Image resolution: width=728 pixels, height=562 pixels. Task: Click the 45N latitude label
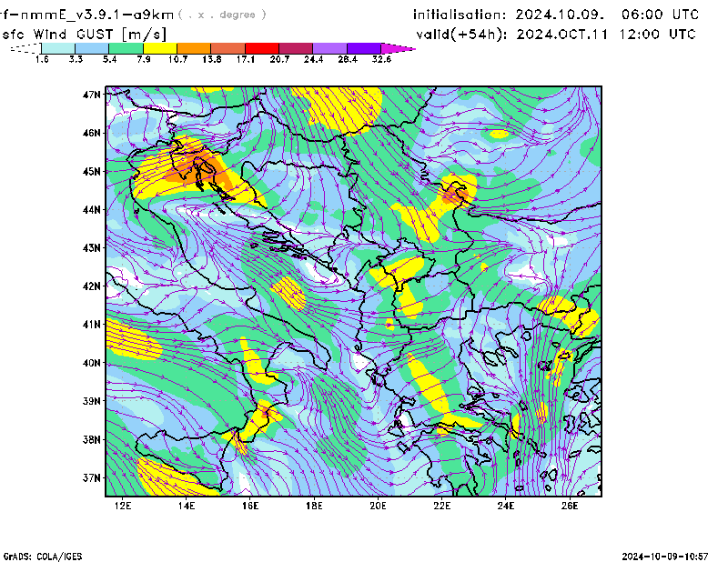[92, 172]
